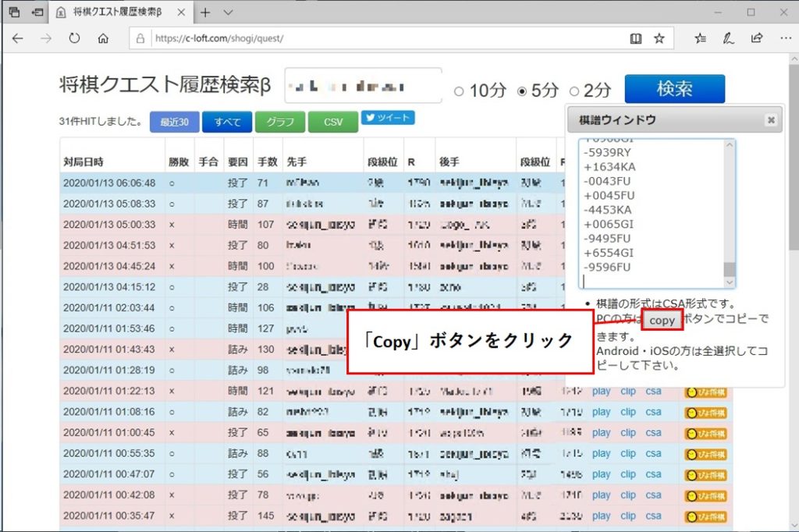Open play link in 01:22:13 row
The image size is (799, 532).
(602, 392)
